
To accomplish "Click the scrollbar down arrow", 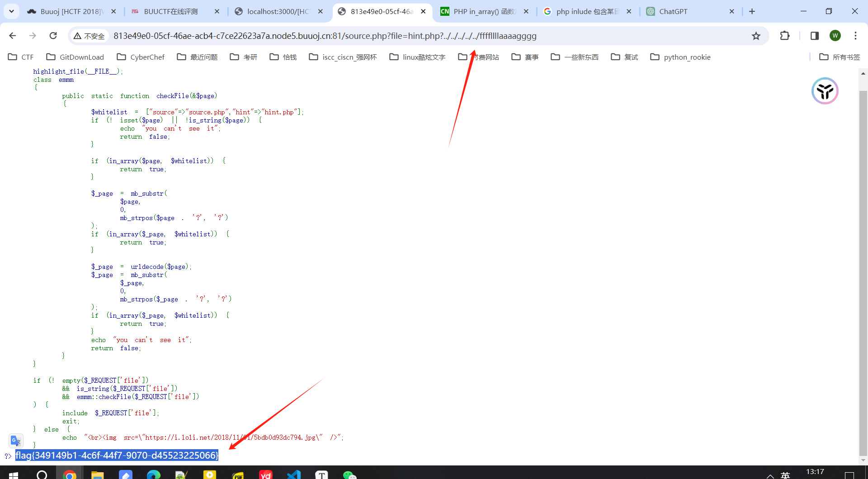I will [863, 460].
